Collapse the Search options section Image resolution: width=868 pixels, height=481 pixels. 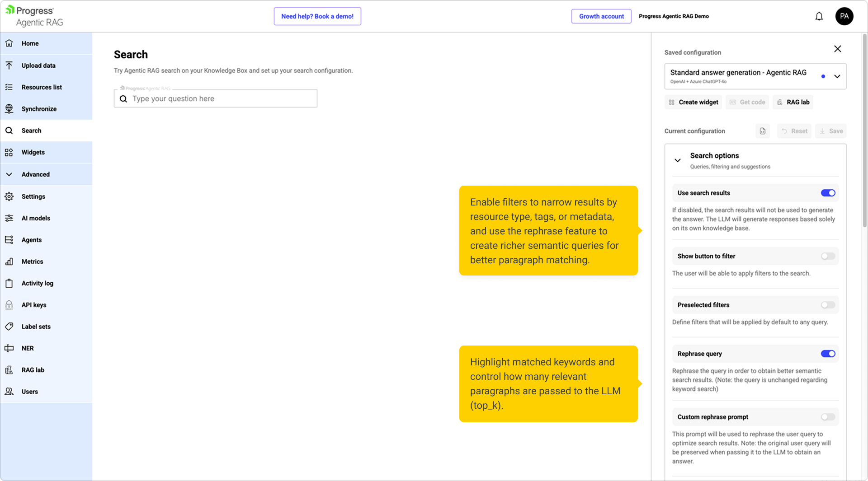(677, 160)
